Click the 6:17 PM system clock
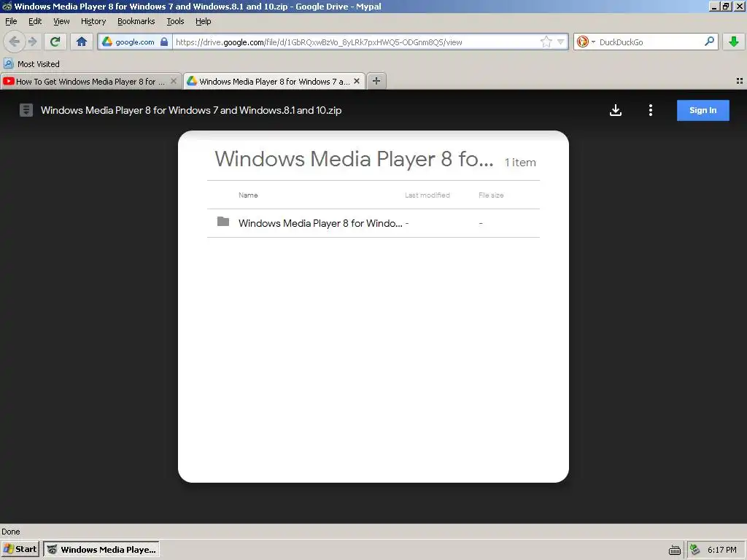 tap(721, 550)
